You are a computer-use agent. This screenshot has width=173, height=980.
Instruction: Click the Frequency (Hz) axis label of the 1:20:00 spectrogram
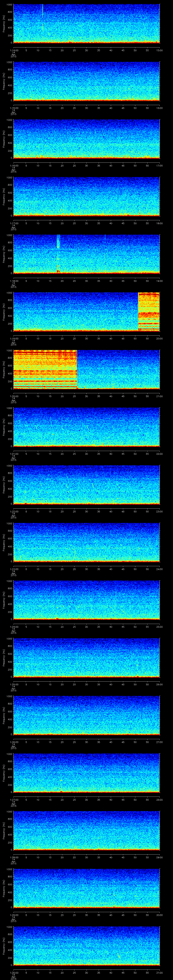coord(4,369)
